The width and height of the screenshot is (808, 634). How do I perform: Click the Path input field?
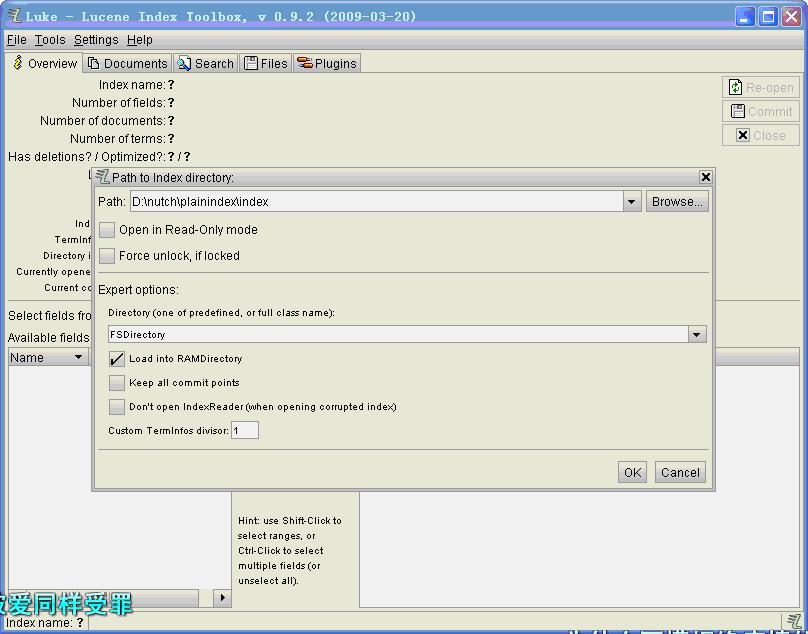click(376, 202)
